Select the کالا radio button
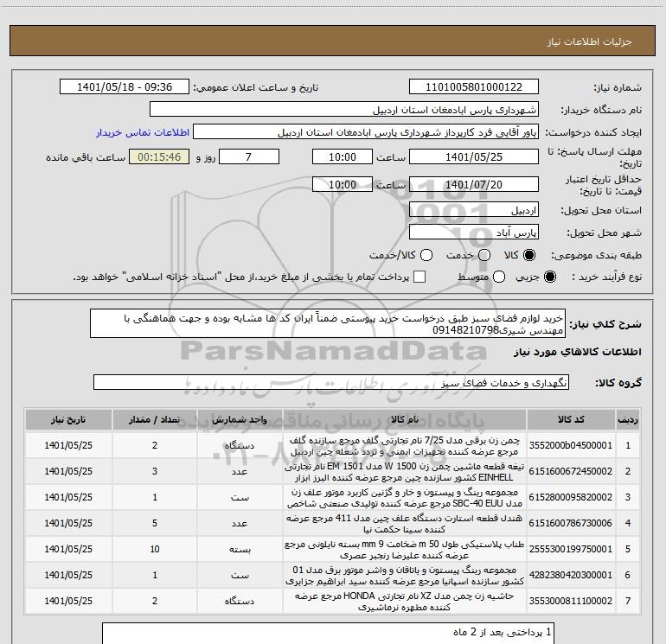 [529, 255]
